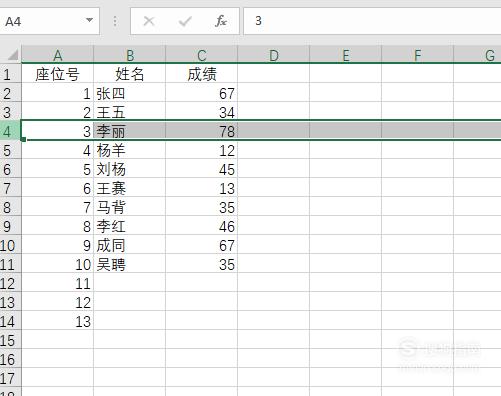Click the header cell 成绩
Image resolution: width=501 pixels, height=396 pixels.
click(x=202, y=74)
